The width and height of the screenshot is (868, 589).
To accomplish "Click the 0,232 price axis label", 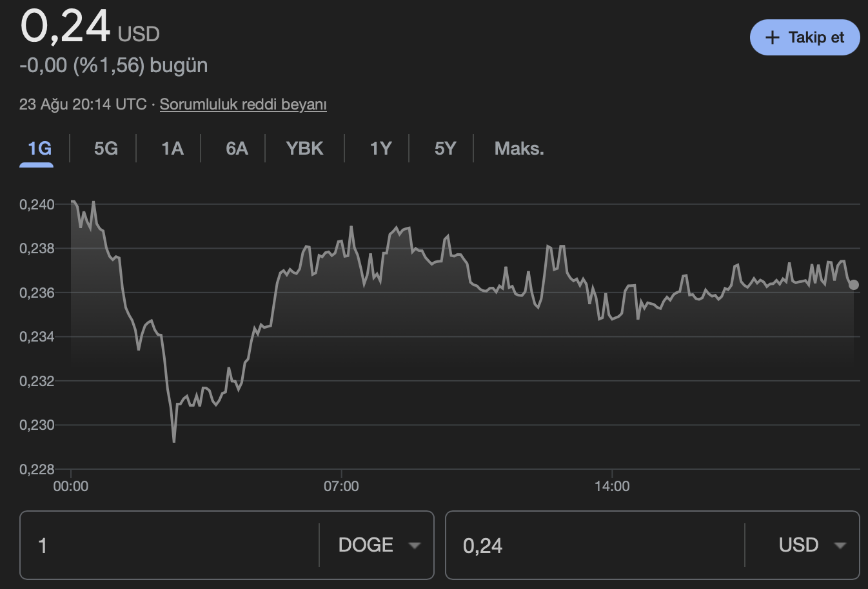I will pos(37,381).
